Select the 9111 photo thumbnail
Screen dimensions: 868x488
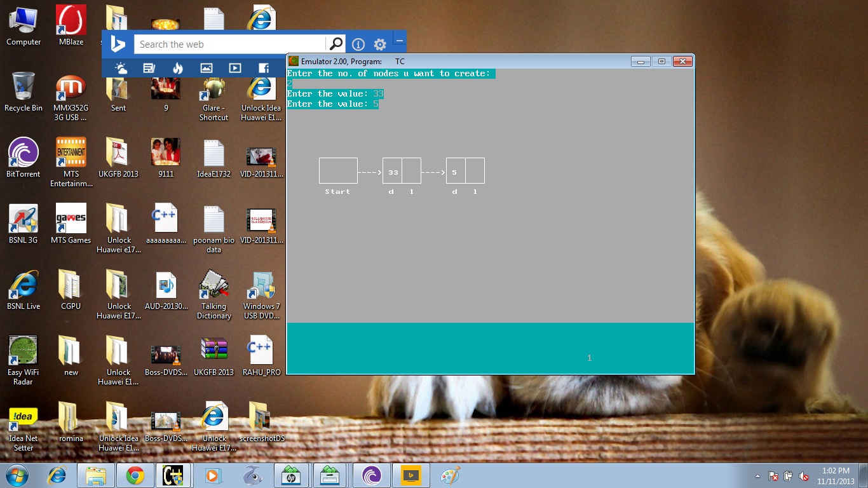pos(166,158)
